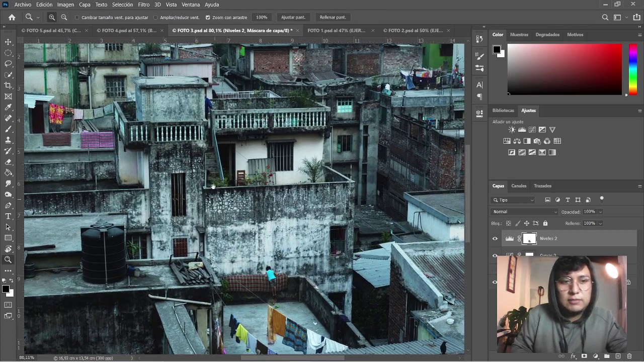Open the Ajustes panel options menu

pos(639,111)
